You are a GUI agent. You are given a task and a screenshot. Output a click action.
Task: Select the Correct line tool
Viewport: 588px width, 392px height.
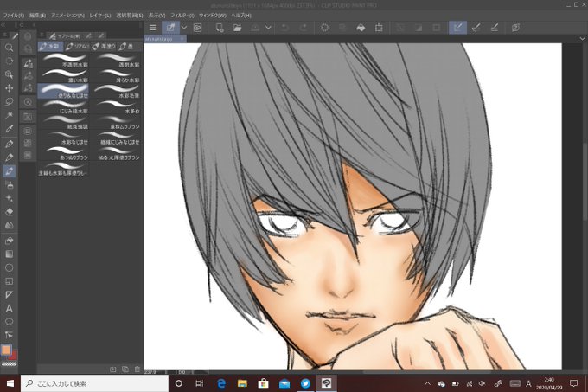click(x=9, y=336)
